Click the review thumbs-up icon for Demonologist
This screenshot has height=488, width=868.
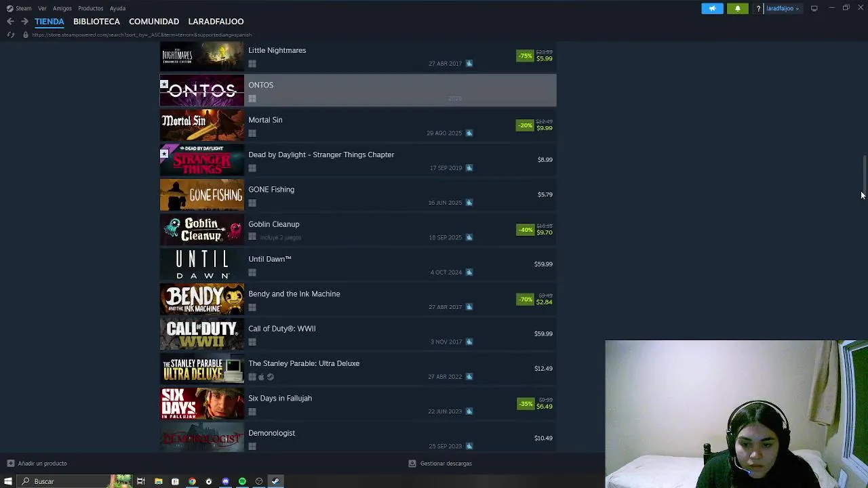[x=469, y=446]
